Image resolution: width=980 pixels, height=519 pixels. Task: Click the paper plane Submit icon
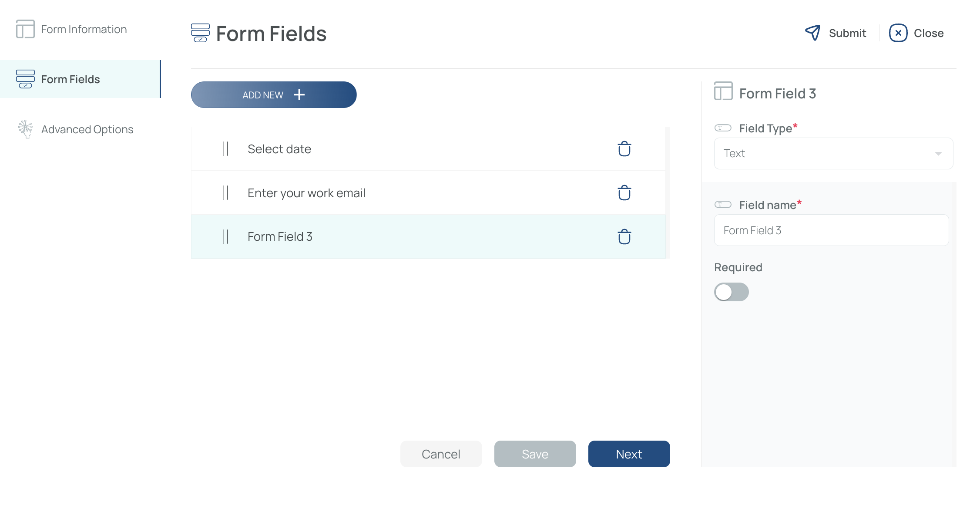(812, 33)
